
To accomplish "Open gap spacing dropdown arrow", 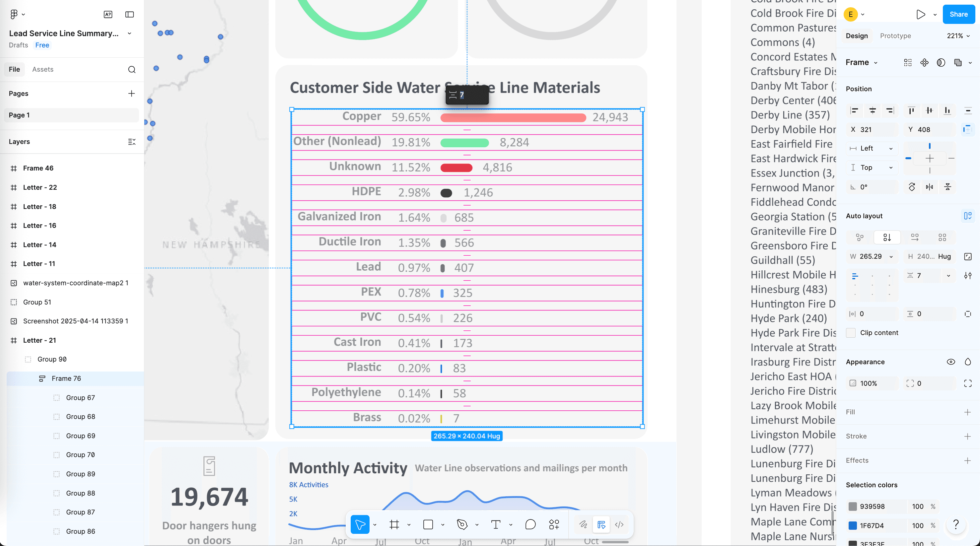I will (948, 276).
